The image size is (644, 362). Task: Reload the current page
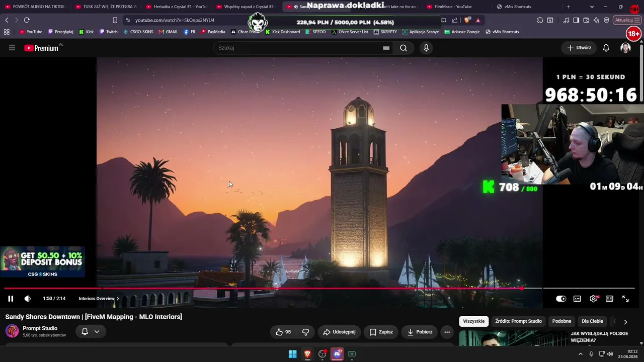tap(27, 20)
